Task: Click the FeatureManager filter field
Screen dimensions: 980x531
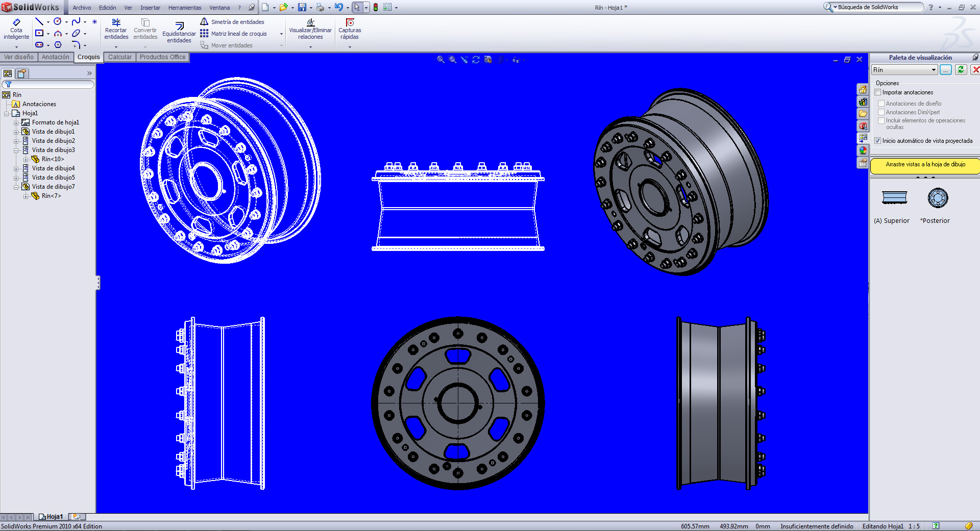Action: tap(48, 84)
